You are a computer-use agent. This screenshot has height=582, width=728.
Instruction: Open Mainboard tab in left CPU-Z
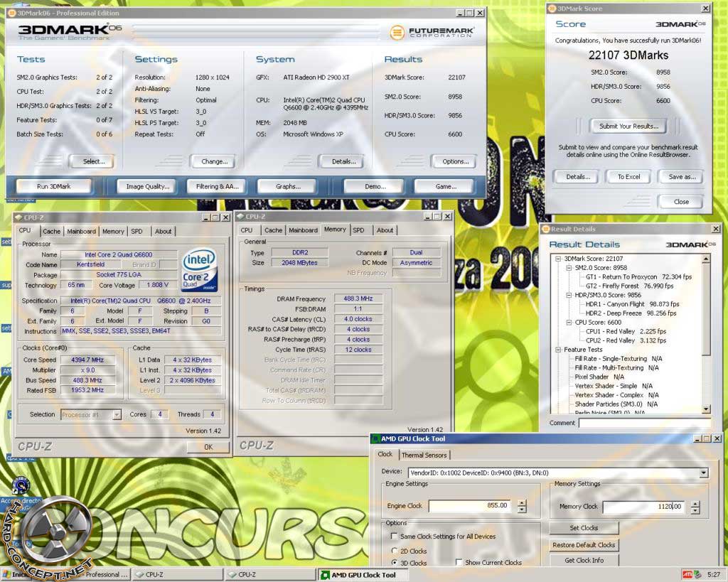tap(81, 231)
